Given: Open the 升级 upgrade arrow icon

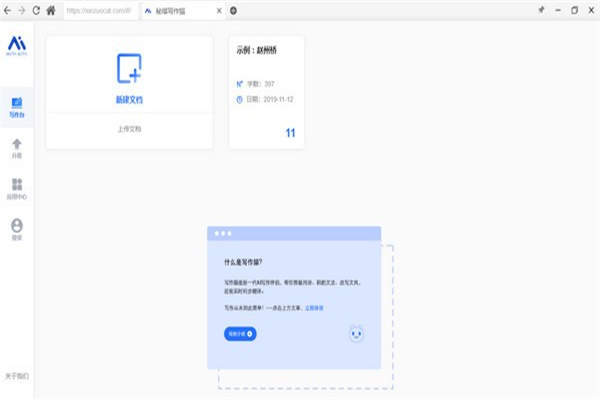Looking at the screenshot, I should pyautogui.click(x=16, y=148).
